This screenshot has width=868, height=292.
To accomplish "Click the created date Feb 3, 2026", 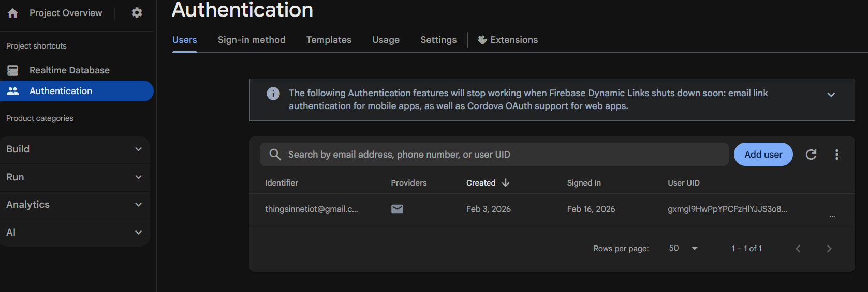I will [489, 209].
